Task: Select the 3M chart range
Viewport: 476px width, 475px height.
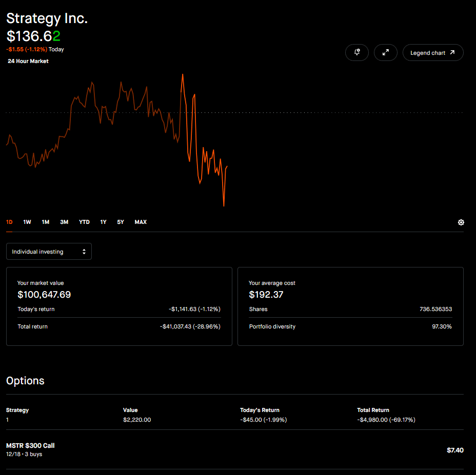Action: [64, 222]
